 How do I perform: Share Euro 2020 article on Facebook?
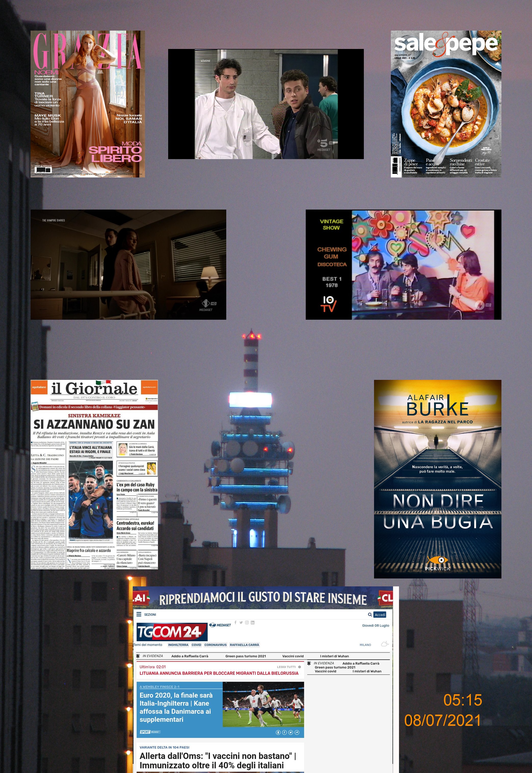[x=284, y=733]
